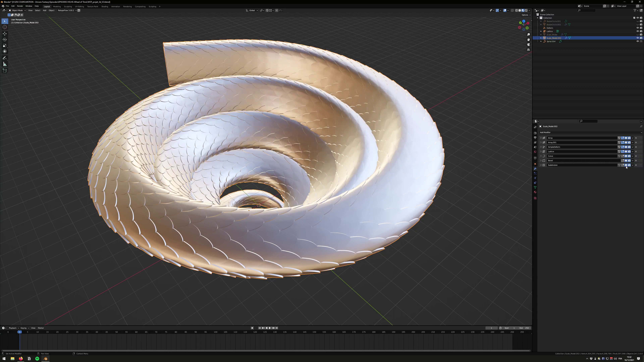Screen dimensions: 644x362
Task: Open the Render menu
Action: point(20,6)
